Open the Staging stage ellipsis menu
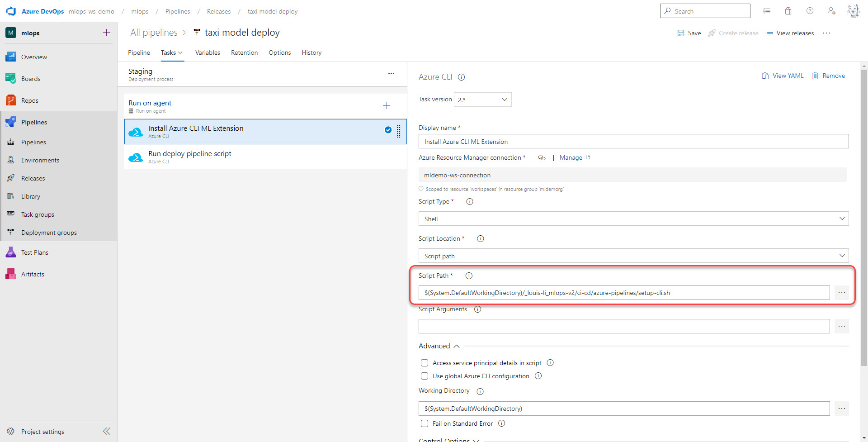 click(391, 73)
